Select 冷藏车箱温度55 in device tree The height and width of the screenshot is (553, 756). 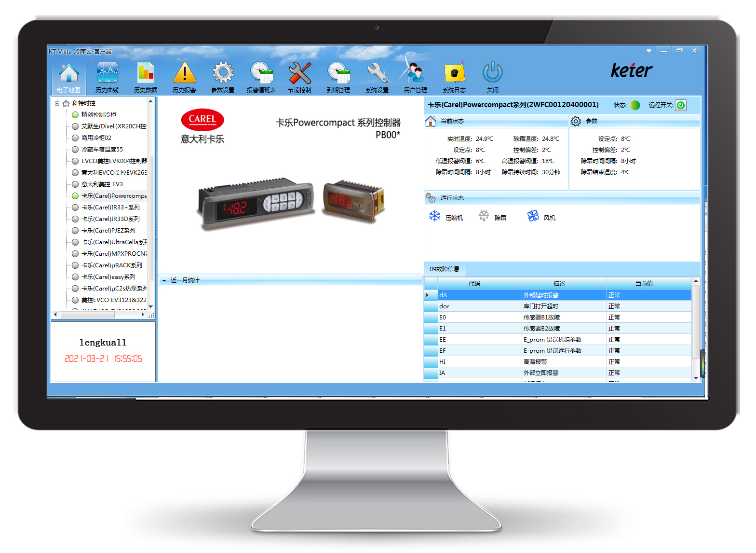click(x=102, y=150)
